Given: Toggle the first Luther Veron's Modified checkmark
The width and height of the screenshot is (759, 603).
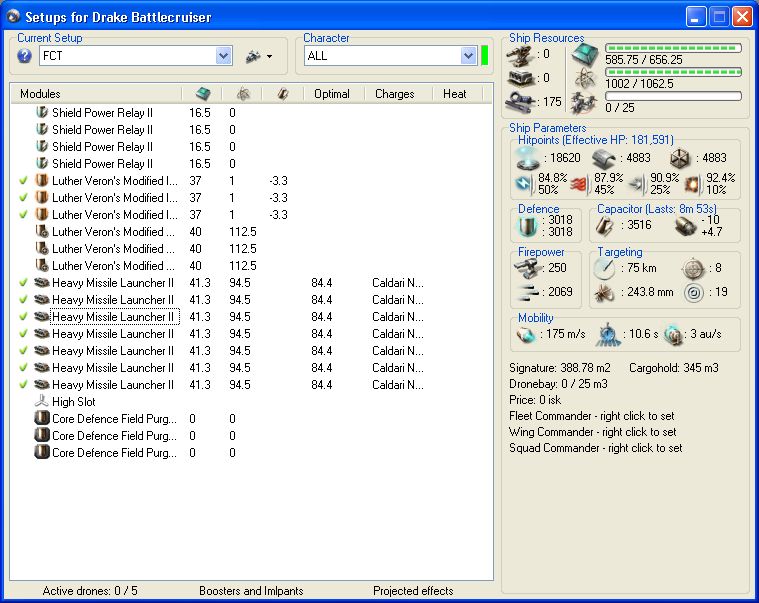Looking at the screenshot, I should [x=23, y=181].
